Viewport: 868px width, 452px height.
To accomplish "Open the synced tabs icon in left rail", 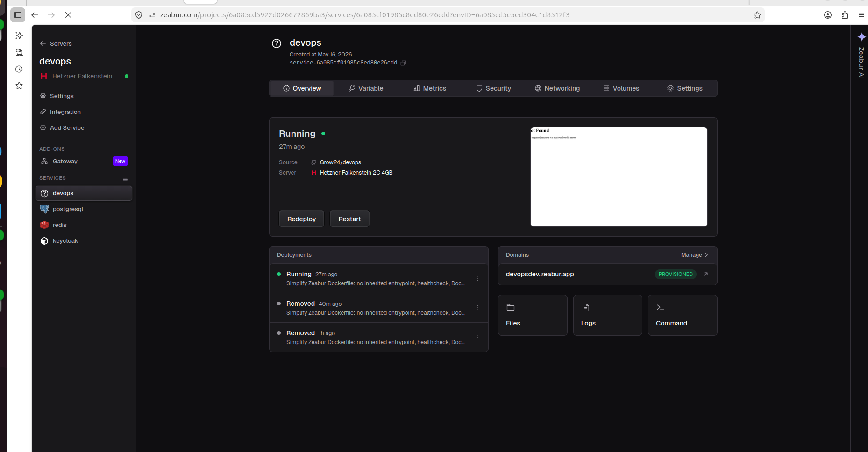I will 19,52.
